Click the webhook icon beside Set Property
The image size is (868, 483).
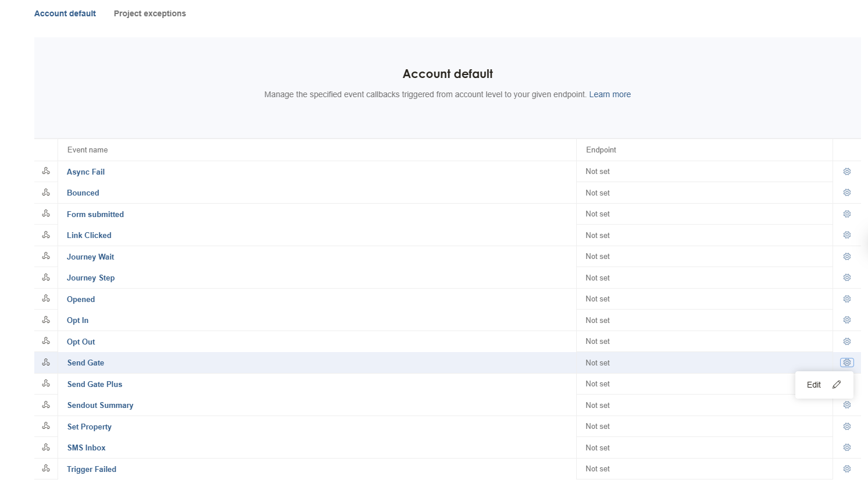point(46,426)
